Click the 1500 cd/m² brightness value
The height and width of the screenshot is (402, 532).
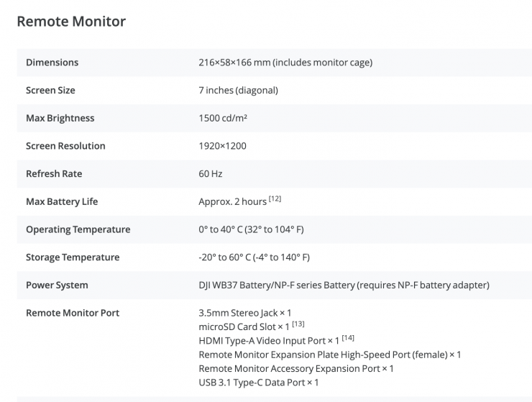click(x=224, y=118)
